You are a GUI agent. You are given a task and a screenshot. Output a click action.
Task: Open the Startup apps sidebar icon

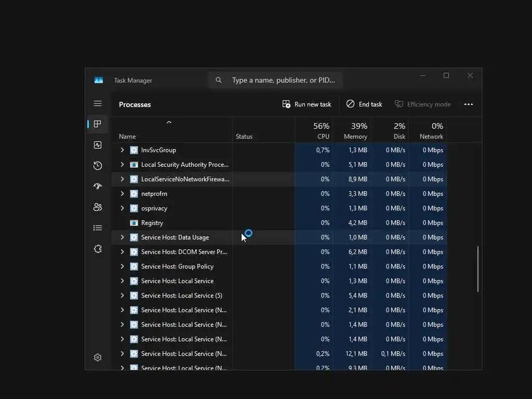coord(98,187)
